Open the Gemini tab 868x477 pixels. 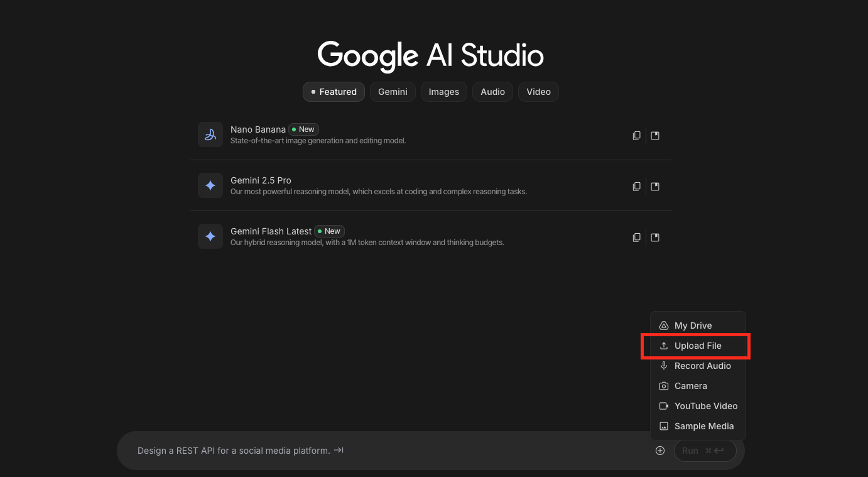pos(393,92)
